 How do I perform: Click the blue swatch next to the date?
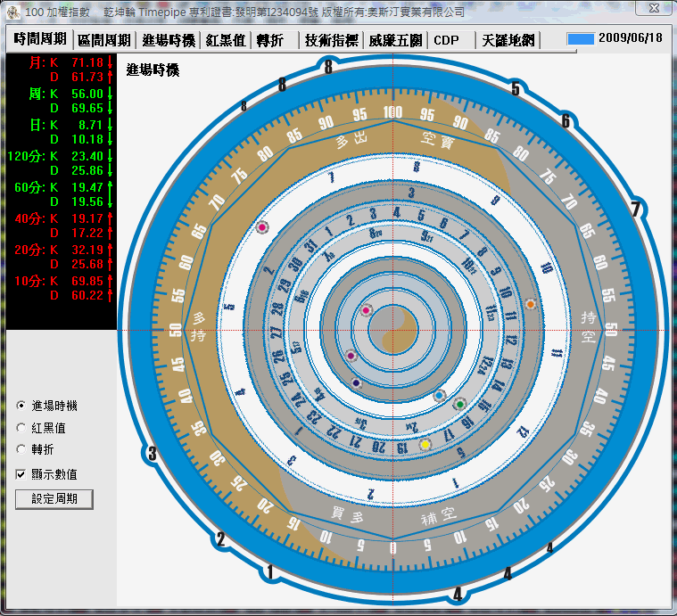[x=581, y=39]
